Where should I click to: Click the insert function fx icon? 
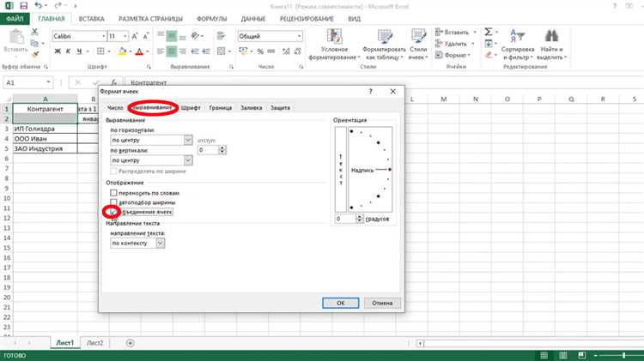[x=113, y=82]
